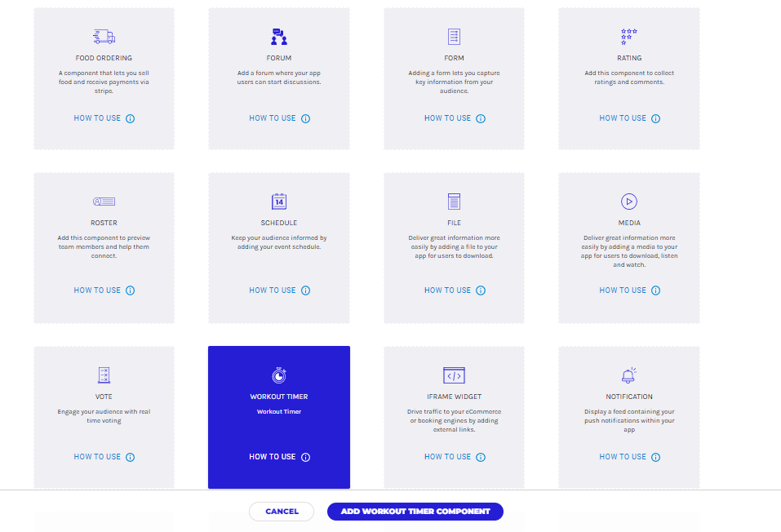Viewport: 781px width, 532px height.
Task: Select the iFrame Widget code icon
Action: pos(454,375)
